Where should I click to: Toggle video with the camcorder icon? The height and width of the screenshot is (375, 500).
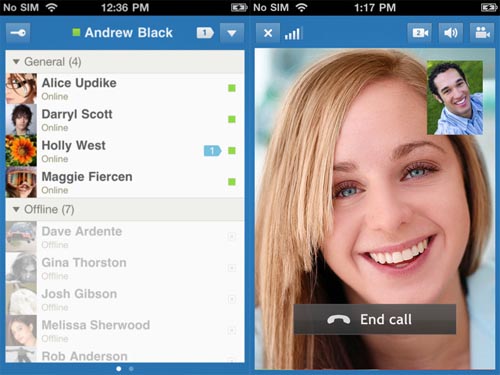click(482, 33)
